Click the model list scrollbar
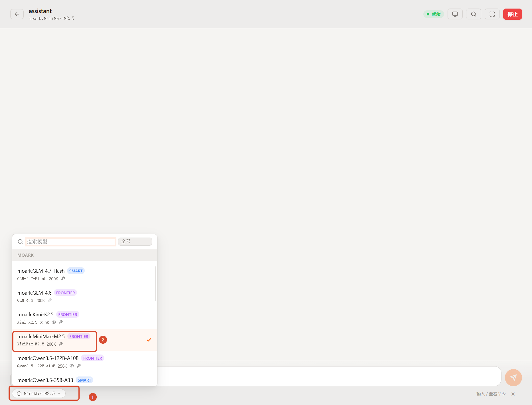The image size is (532, 405). 156,283
